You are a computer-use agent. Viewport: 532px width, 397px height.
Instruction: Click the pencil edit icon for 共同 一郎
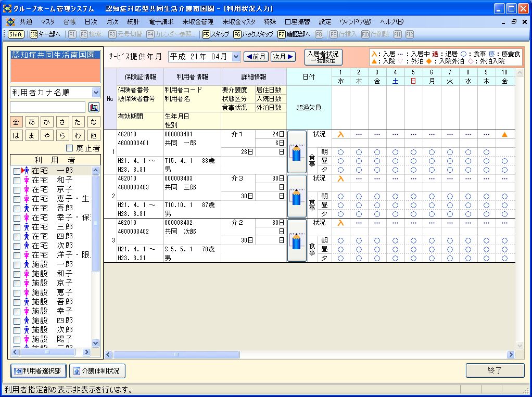297,151
